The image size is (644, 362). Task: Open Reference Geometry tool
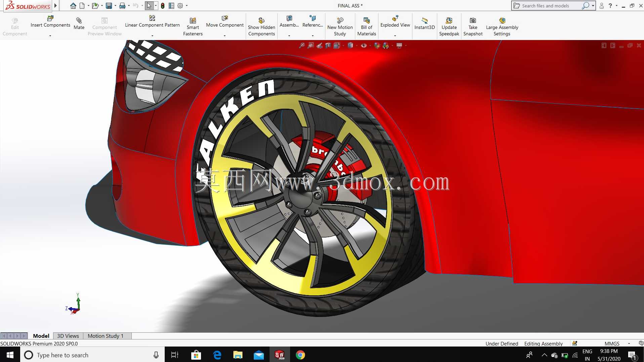coord(313,22)
